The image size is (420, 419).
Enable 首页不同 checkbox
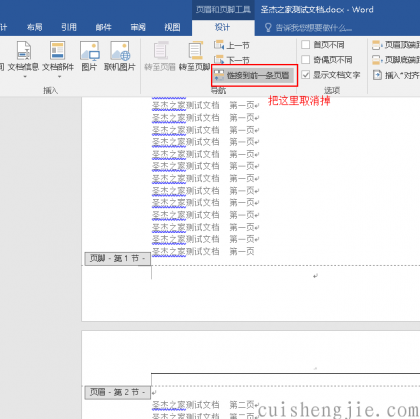305,45
